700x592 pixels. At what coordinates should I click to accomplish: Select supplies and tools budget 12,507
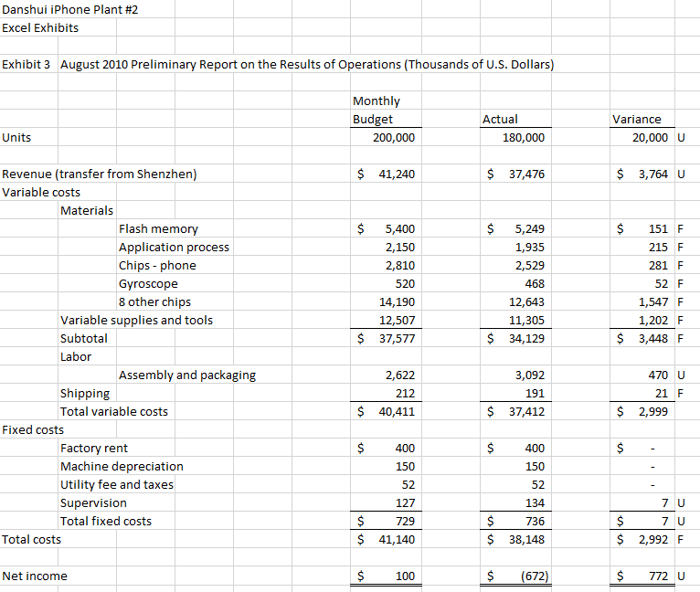[397, 321]
